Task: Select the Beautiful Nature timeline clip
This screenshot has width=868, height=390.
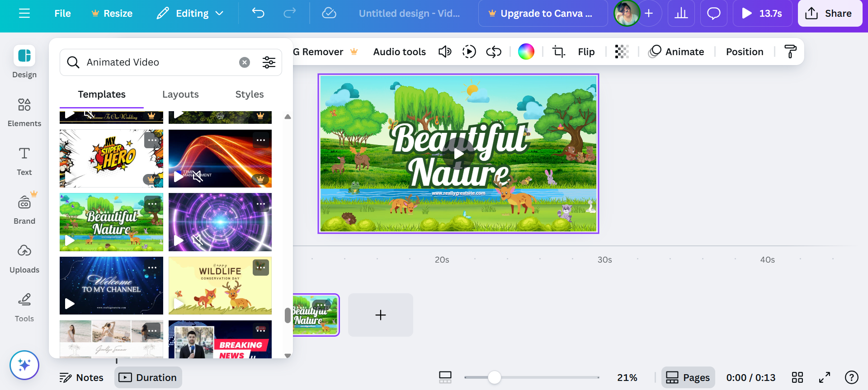Action: [x=316, y=315]
